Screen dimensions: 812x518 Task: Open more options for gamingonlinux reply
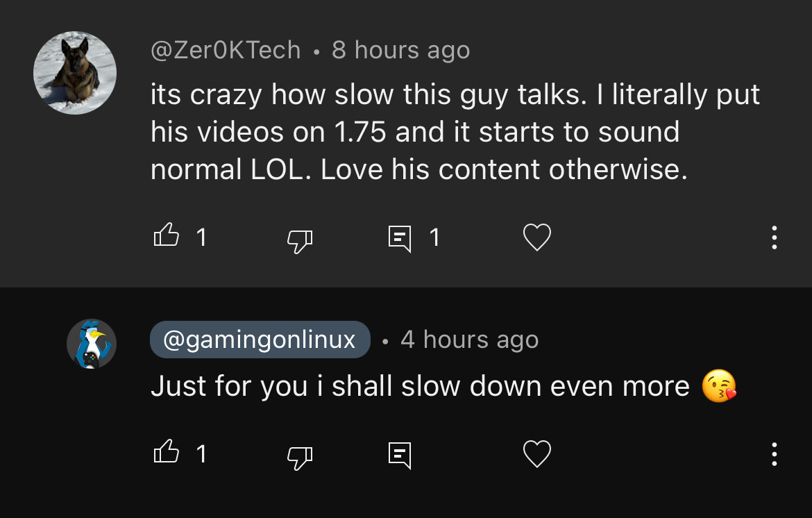coord(774,453)
